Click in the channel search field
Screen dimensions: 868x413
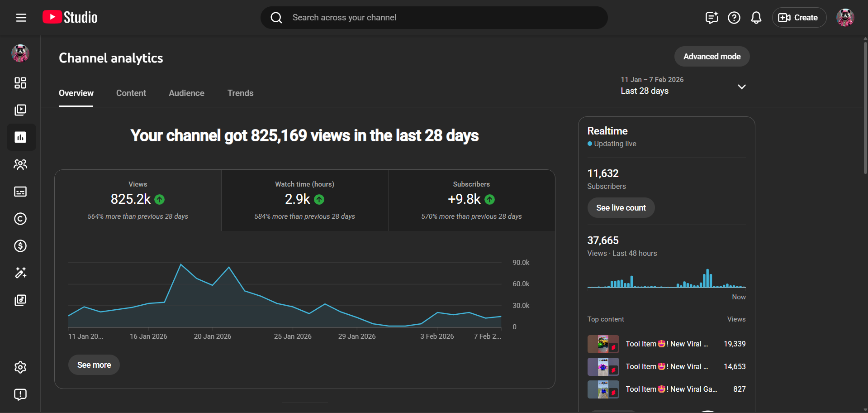pos(434,18)
